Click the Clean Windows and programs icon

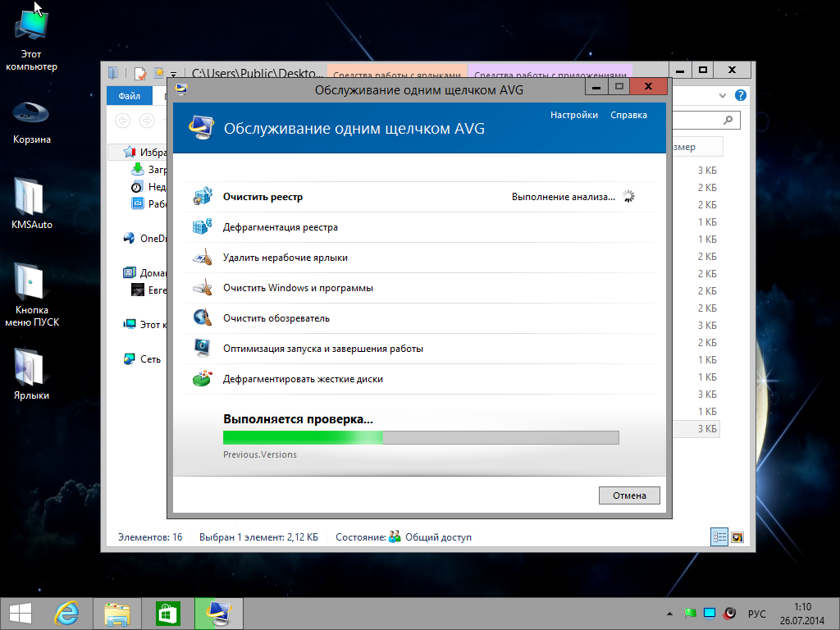coord(202,288)
